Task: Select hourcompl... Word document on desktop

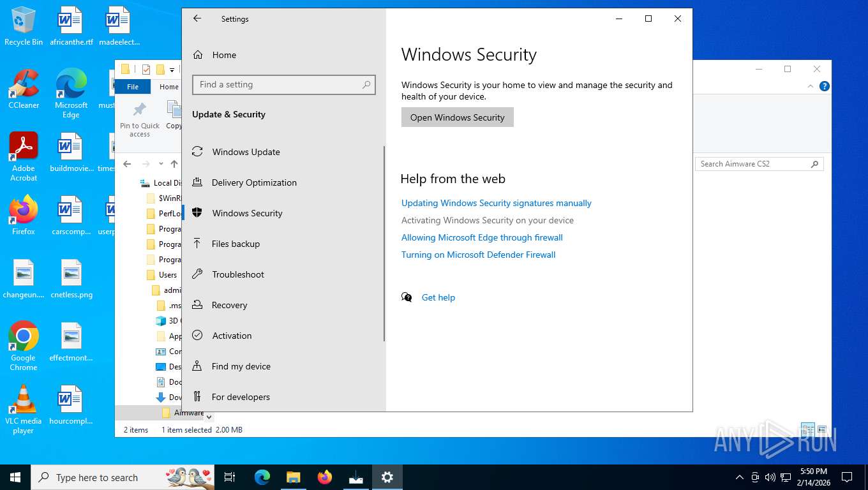Action: click(x=71, y=405)
